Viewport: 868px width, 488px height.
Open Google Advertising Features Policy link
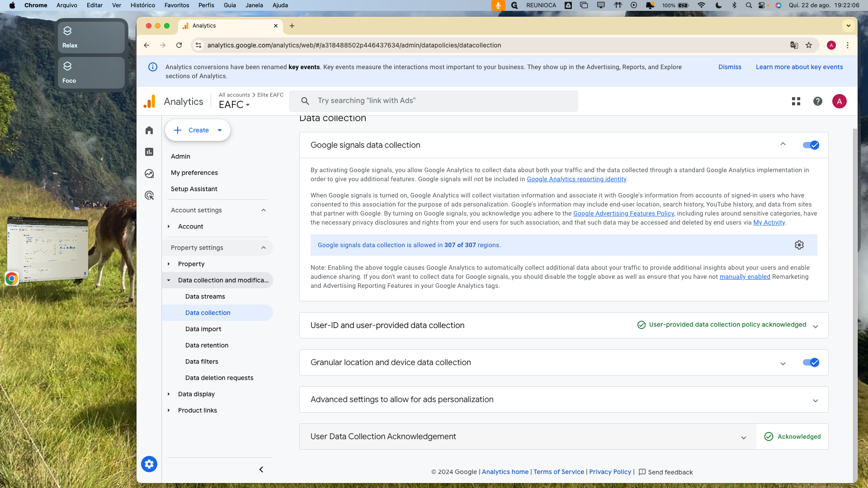[x=623, y=213]
